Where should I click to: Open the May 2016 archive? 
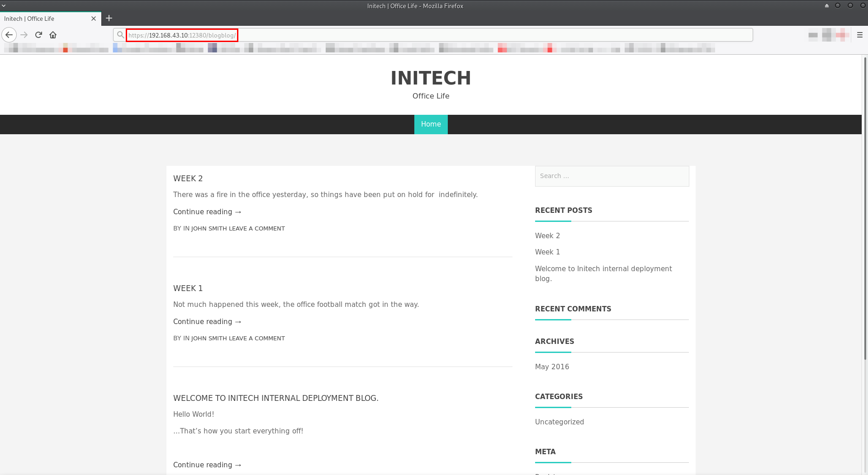(x=552, y=367)
